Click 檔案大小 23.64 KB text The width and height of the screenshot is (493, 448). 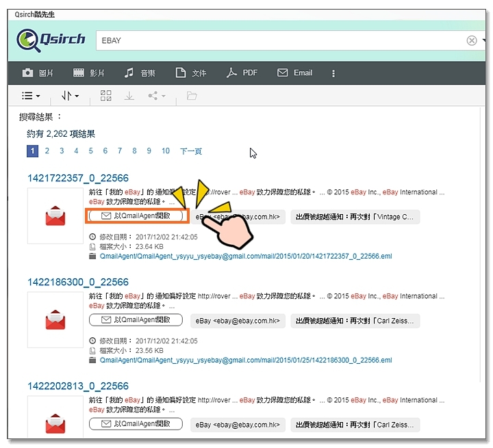click(131, 247)
